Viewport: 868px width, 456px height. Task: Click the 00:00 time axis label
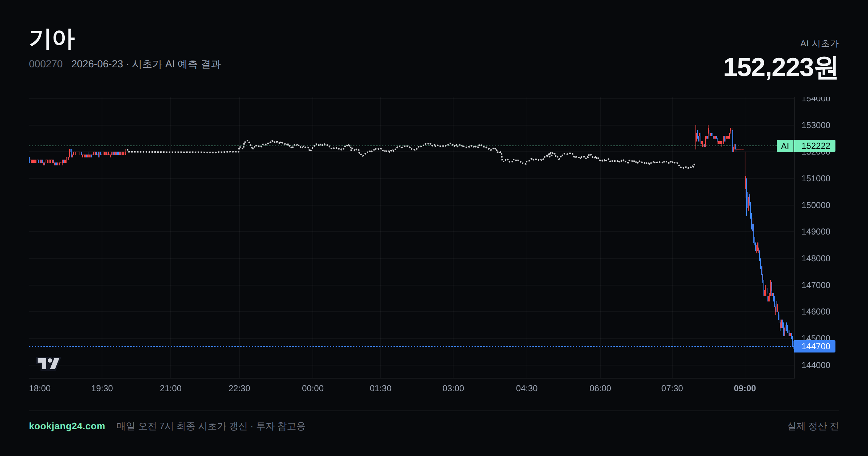pos(313,388)
